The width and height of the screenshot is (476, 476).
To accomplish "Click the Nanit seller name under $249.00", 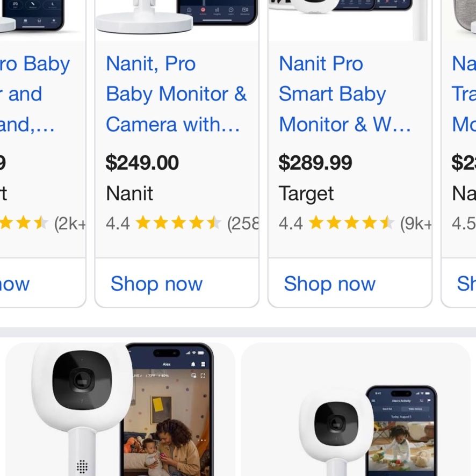I will 129,193.
